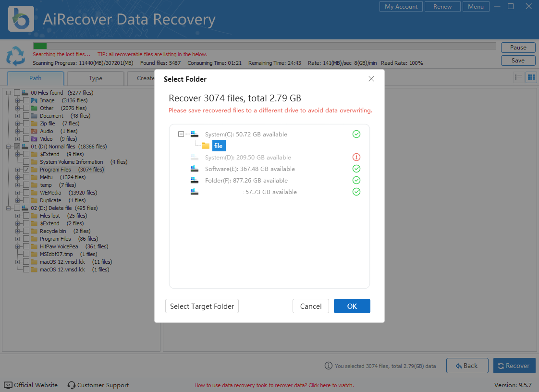Expand the WEMedia folder node
539x392 pixels.
(18, 193)
